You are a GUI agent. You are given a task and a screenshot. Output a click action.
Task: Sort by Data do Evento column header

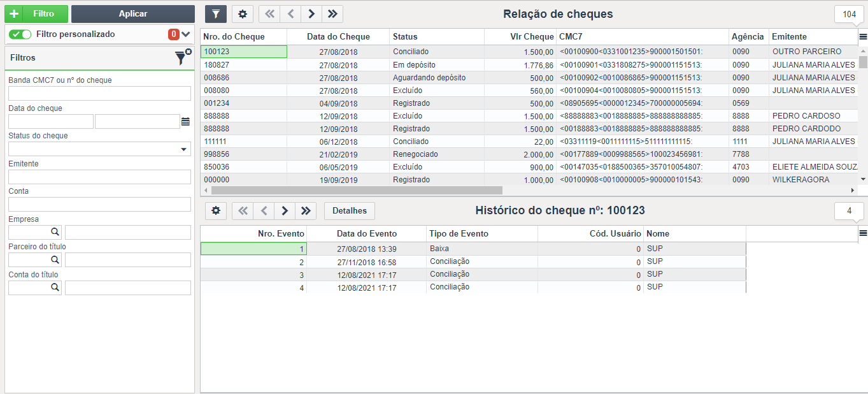tap(367, 234)
